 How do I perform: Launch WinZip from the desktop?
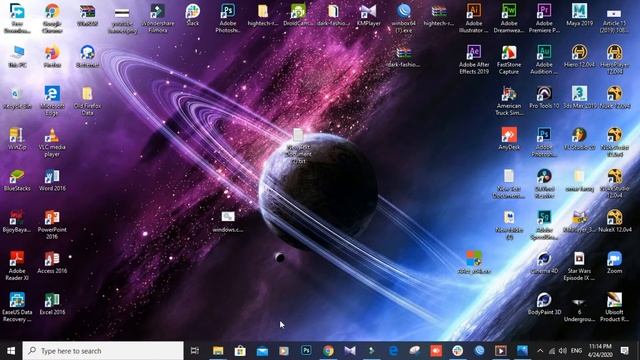(17, 138)
